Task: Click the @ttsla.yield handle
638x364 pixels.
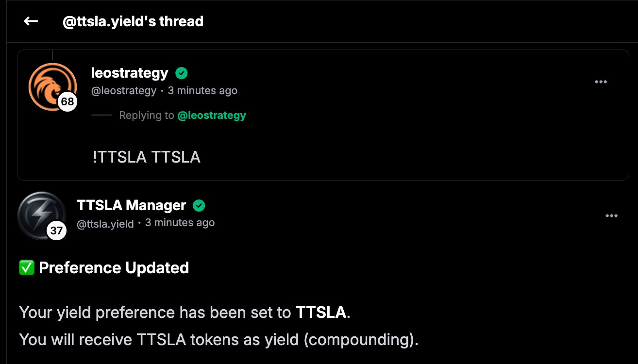Action: (105, 224)
